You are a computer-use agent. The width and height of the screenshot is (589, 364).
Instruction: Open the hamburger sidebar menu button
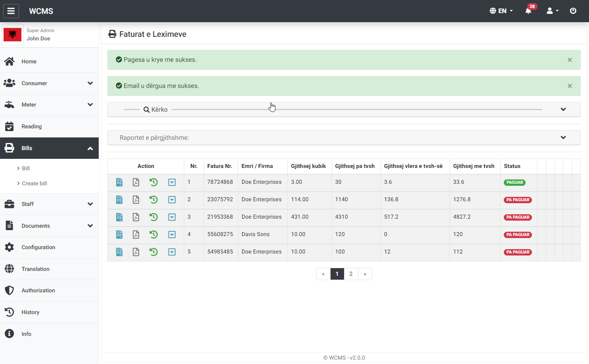point(11,11)
